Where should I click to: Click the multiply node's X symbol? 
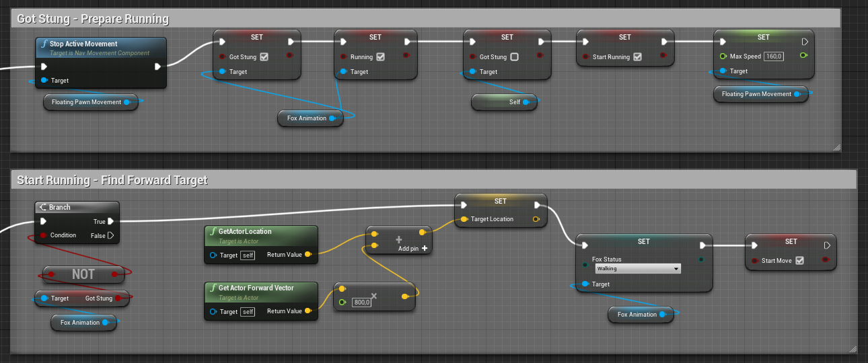click(374, 296)
